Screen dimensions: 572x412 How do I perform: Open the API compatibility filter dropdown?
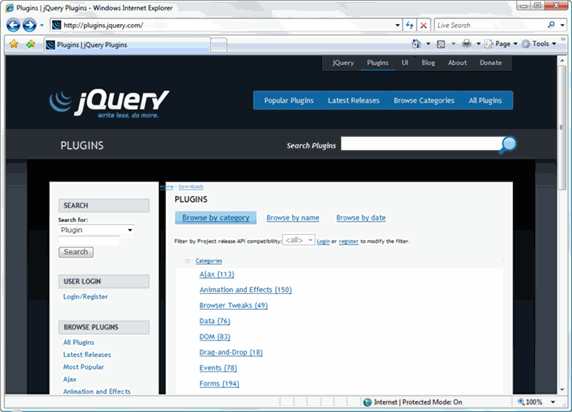pyautogui.click(x=298, y=240)
